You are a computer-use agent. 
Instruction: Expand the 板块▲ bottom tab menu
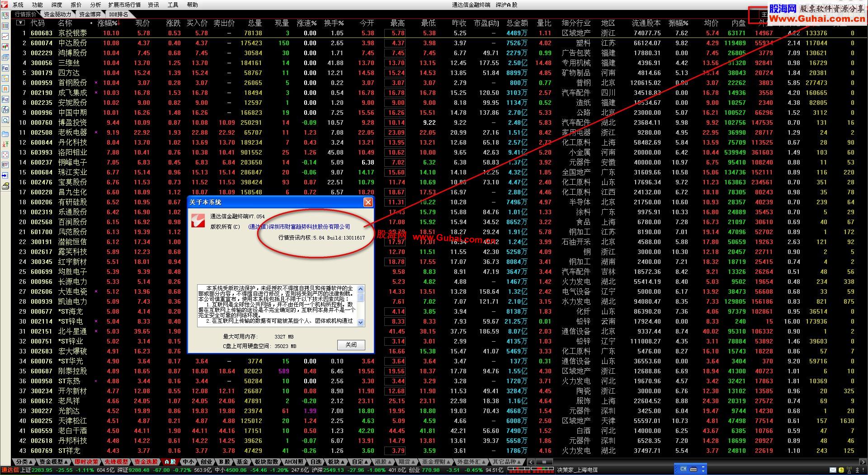[x=336, y=462]
